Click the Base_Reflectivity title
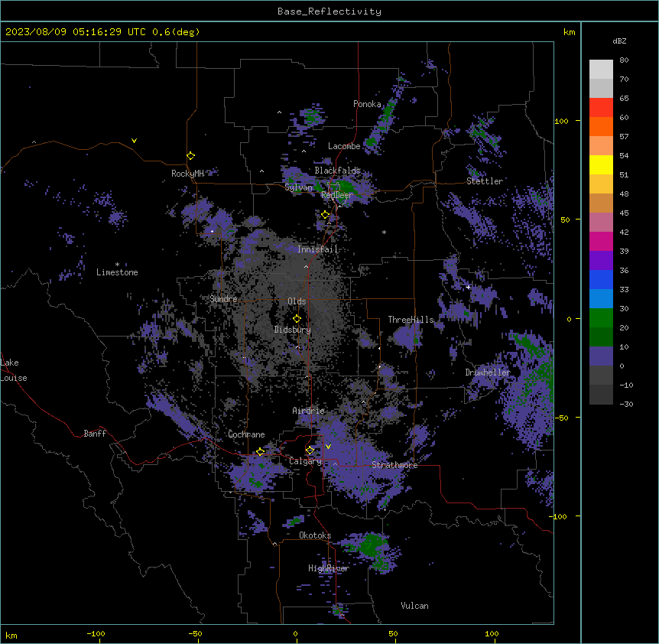 [x=329, y=11]
